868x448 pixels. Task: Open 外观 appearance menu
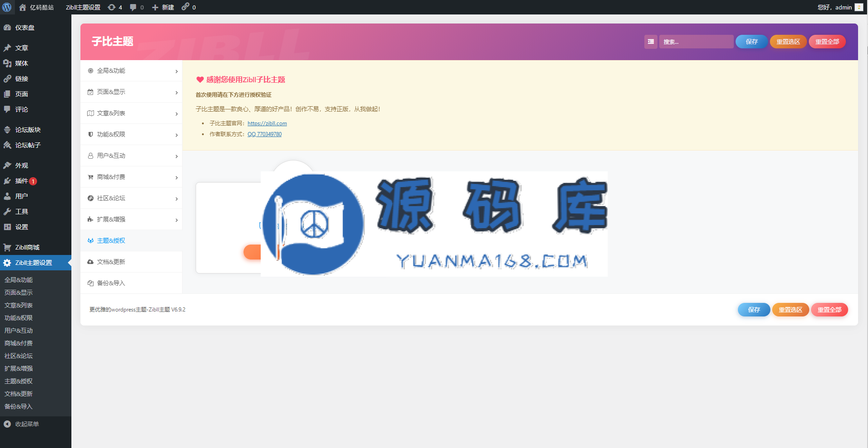[x=36, y=165]
